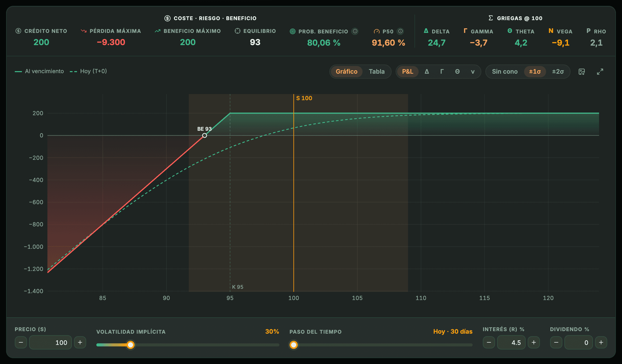Switch to Tabla view
Viewport: 622px width, 364px height.
(x=377, y=72)
